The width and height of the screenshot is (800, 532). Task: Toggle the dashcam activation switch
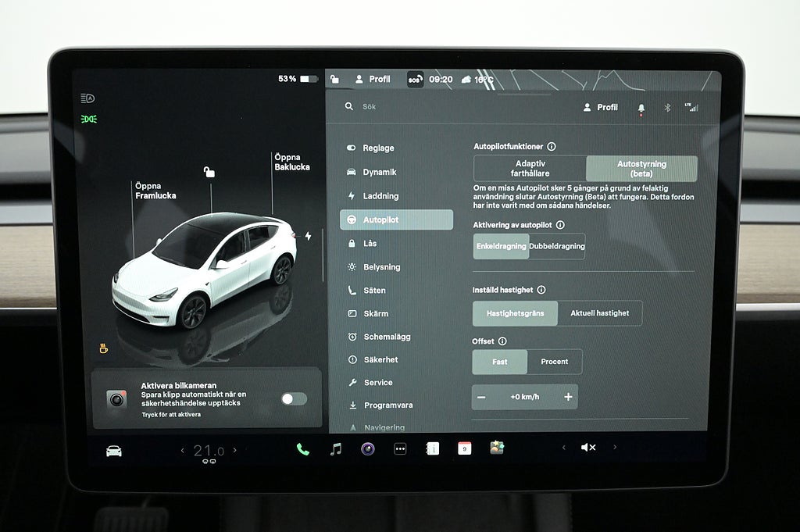coord(294,399)
